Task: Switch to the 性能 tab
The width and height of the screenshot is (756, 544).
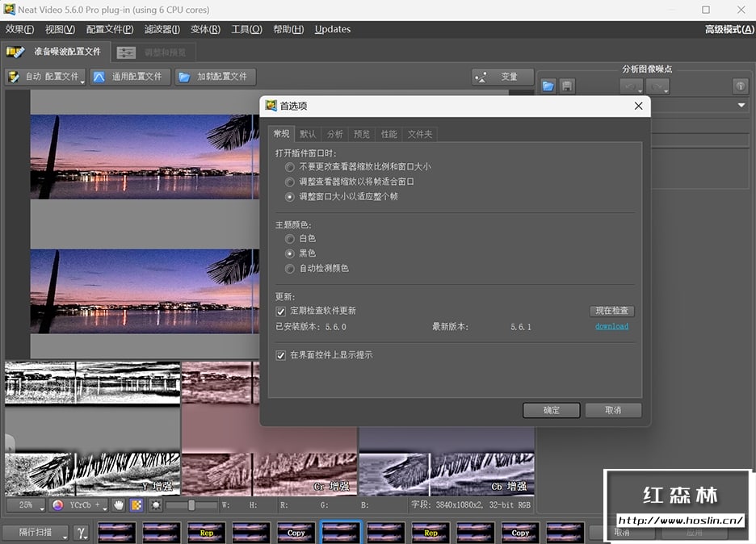Action: 388,134
